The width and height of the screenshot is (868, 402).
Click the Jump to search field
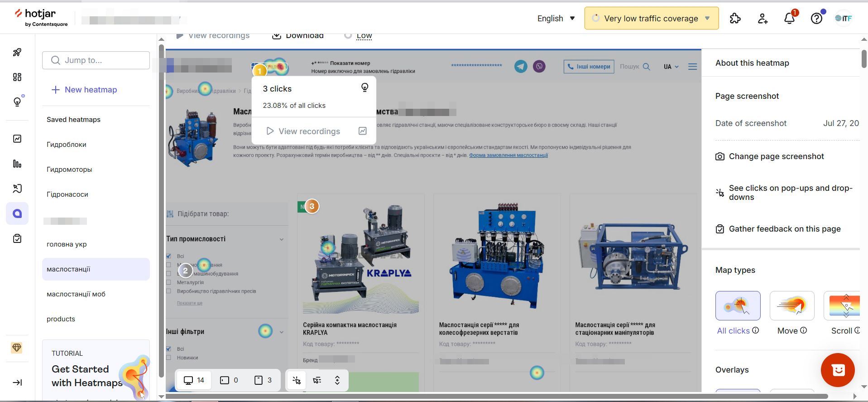[x=96, y=60]
